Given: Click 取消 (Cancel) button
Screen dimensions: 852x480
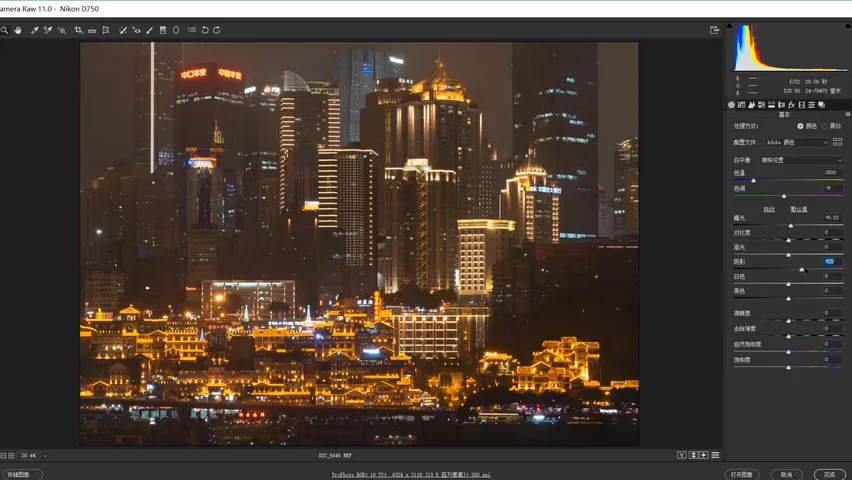Looking at the screenshot, I should click(x=786, y=475).
